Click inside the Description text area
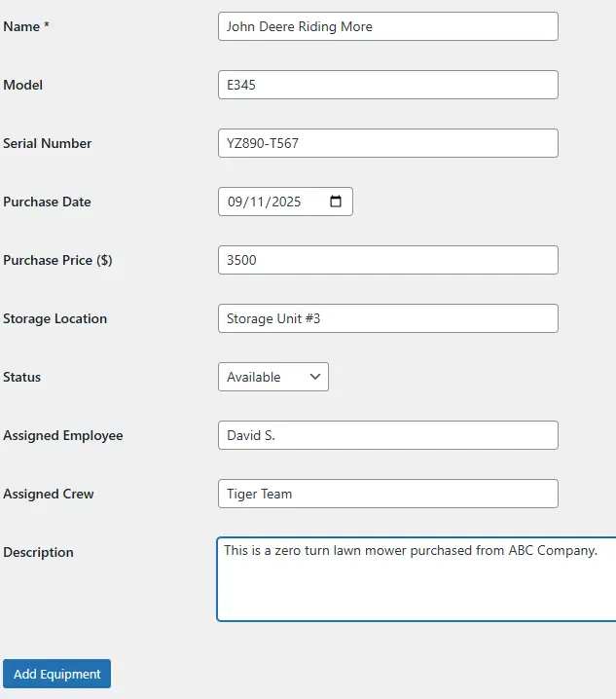 click(x=417, y=584)
